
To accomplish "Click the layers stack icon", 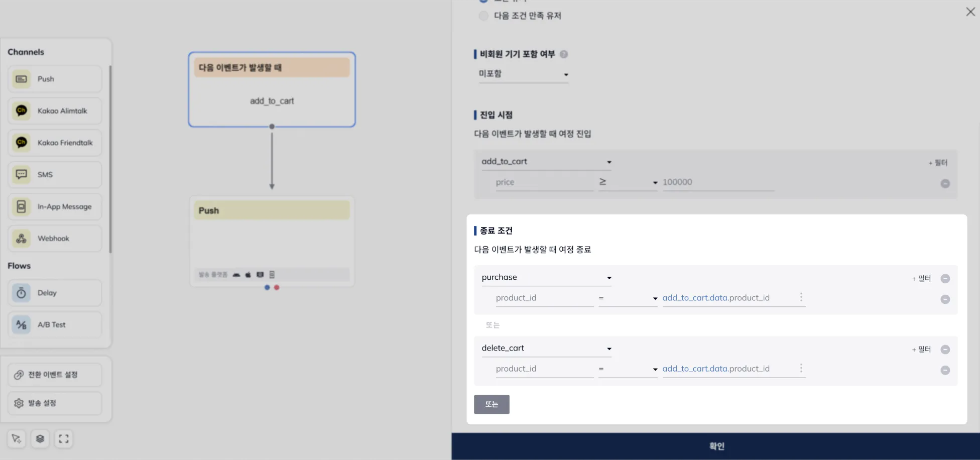I will [40, 438].
